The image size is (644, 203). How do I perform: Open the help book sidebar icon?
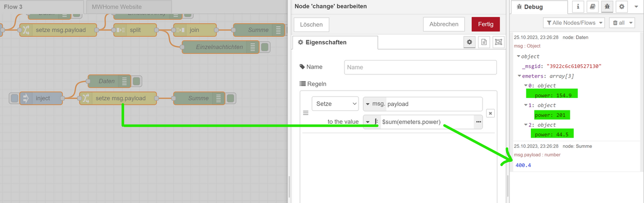click(593, 6)
